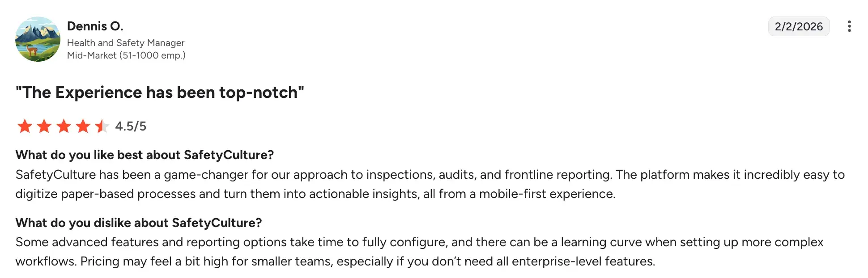Click the 4.5/5 rating score text
This screenshot has height=278, width=868.
(131, 126)
